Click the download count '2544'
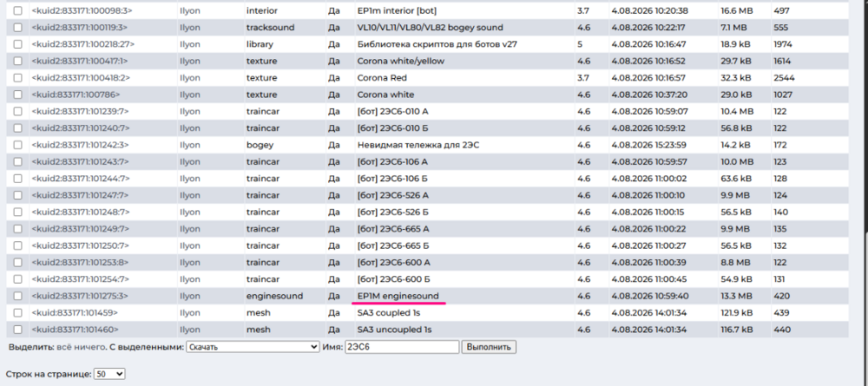This screenshot has width=868, height=386. pos(784,78)
